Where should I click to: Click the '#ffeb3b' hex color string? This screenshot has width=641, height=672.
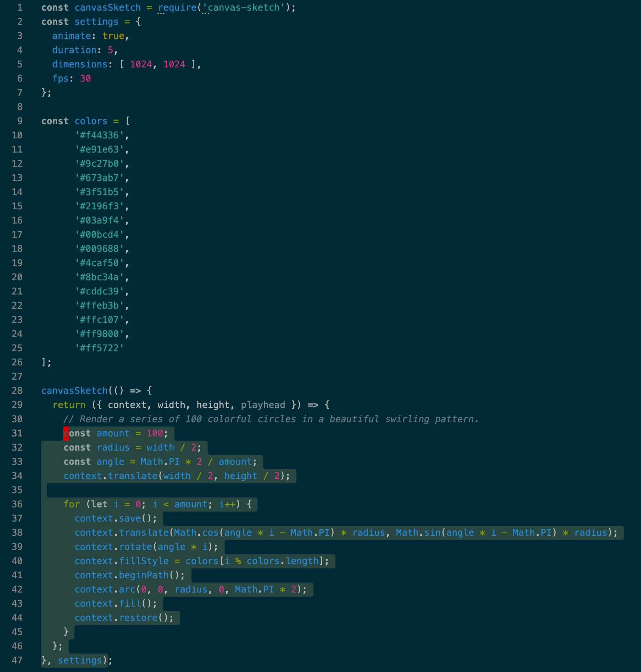tap(99, 305)
